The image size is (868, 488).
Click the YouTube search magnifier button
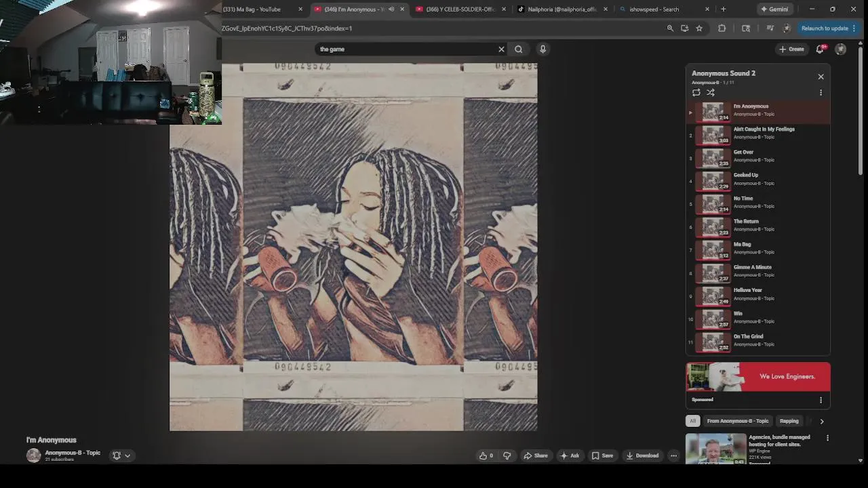[518, 49]
